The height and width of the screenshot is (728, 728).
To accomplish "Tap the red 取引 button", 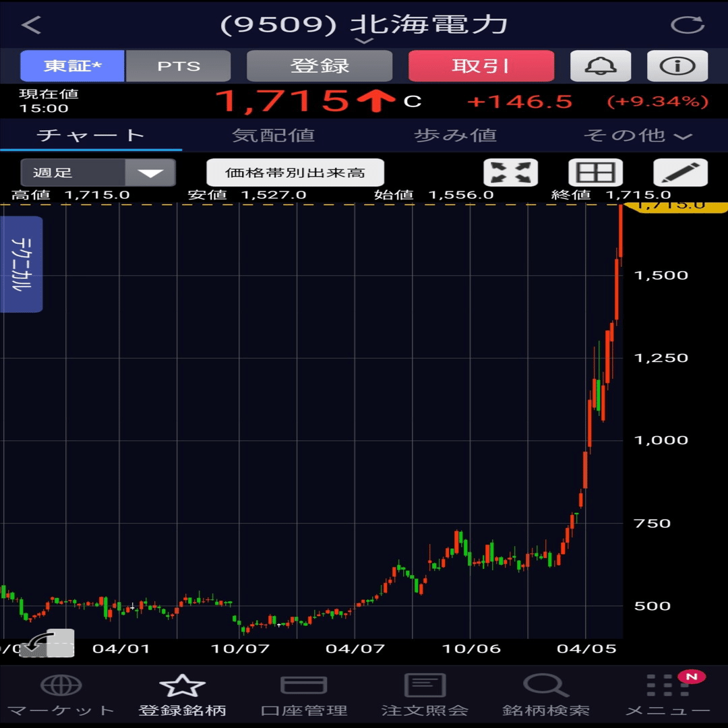I will click(481, 66).
